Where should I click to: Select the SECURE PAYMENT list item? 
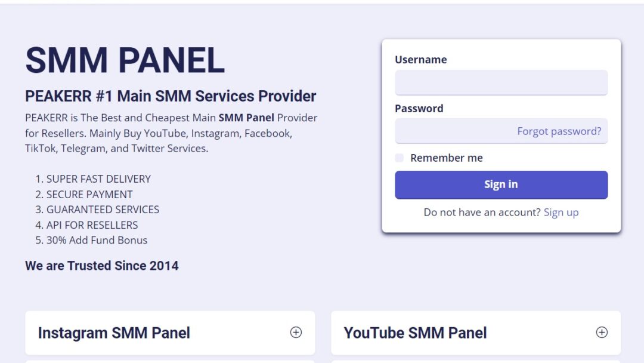coord(89,195)
